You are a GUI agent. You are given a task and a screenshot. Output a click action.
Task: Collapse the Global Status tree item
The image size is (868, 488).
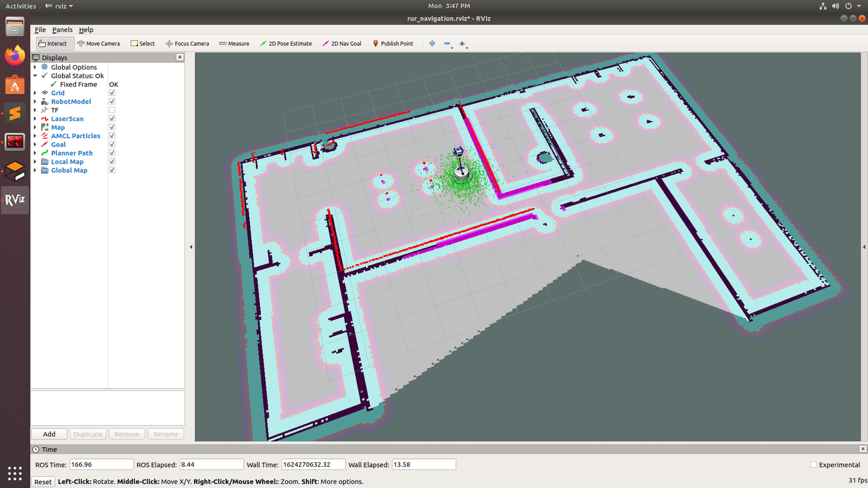[x=35, y=76]
